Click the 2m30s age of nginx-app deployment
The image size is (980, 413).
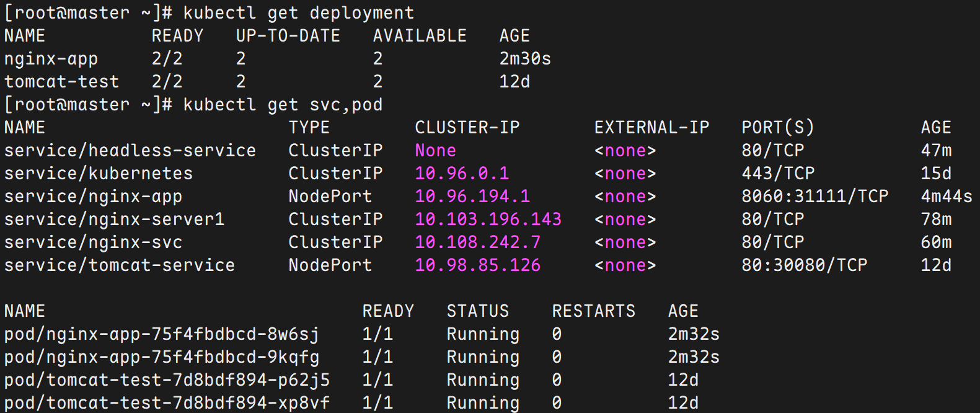(x=525, y=59)
